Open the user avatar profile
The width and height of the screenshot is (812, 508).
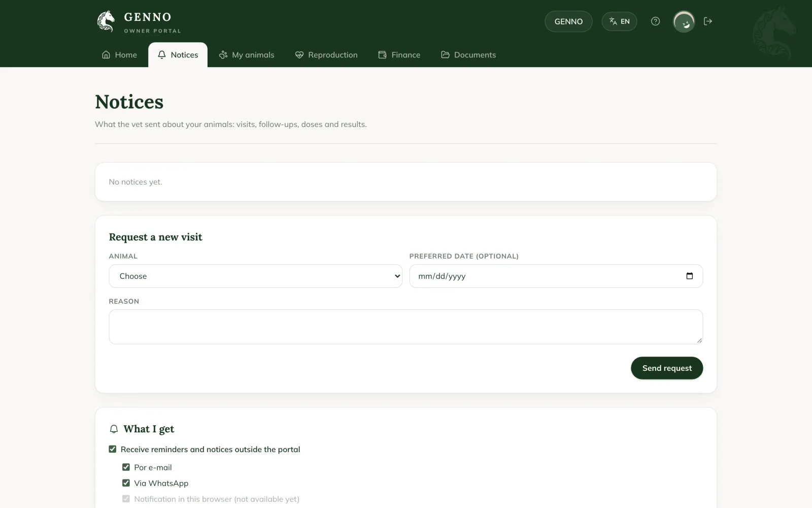point(684,22)
